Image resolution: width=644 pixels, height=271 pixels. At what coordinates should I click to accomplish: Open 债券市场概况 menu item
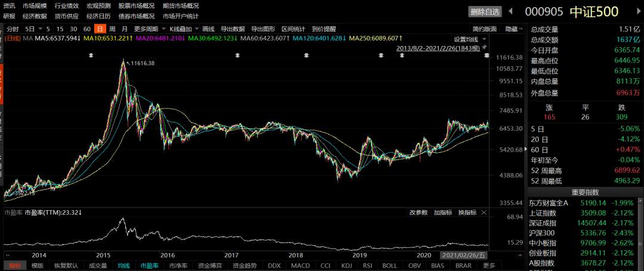(x=137, y=17)
